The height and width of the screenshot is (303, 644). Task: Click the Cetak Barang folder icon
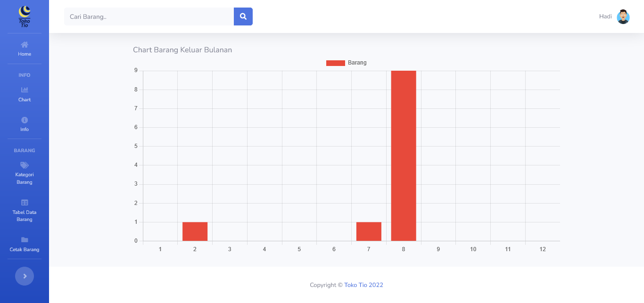[25, 240]
